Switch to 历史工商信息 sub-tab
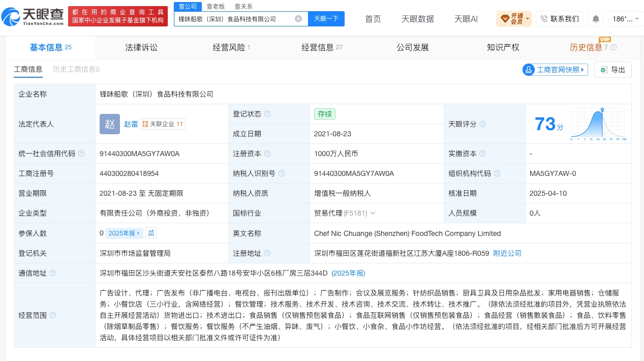The width and height of the screenshot is (644, 361). tap(76, 69)
